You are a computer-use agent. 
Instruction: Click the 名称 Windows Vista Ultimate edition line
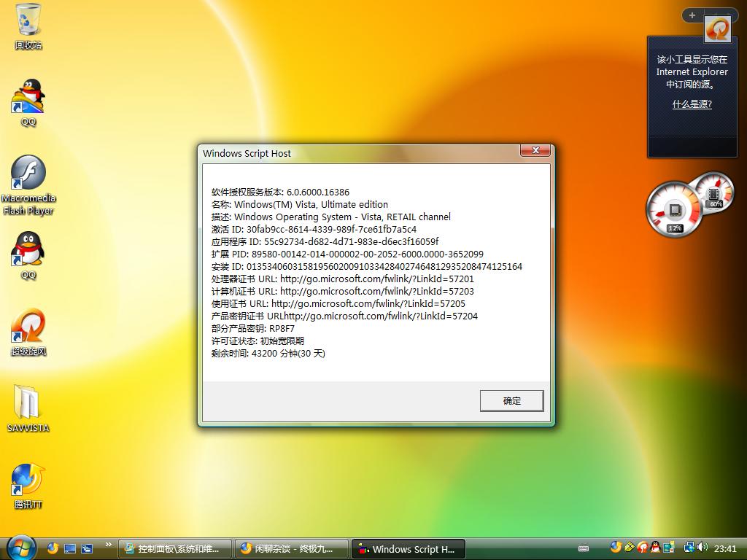pos(300,204)
